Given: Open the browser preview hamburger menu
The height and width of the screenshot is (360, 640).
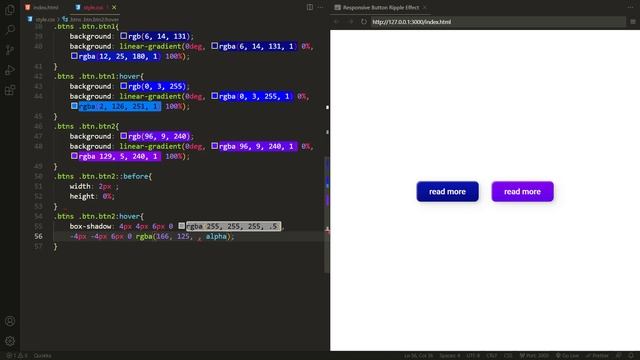Looking at the screenshot, I should 633,22.
